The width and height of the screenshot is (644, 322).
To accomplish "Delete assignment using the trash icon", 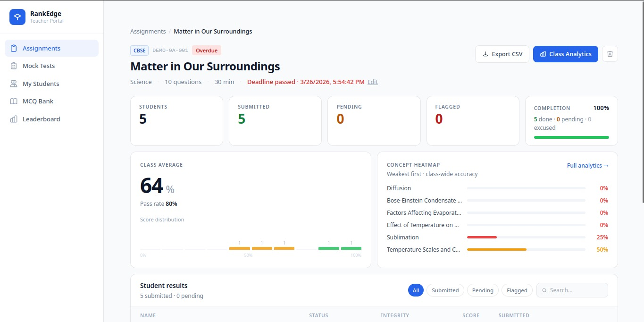I will coord(610,54).
